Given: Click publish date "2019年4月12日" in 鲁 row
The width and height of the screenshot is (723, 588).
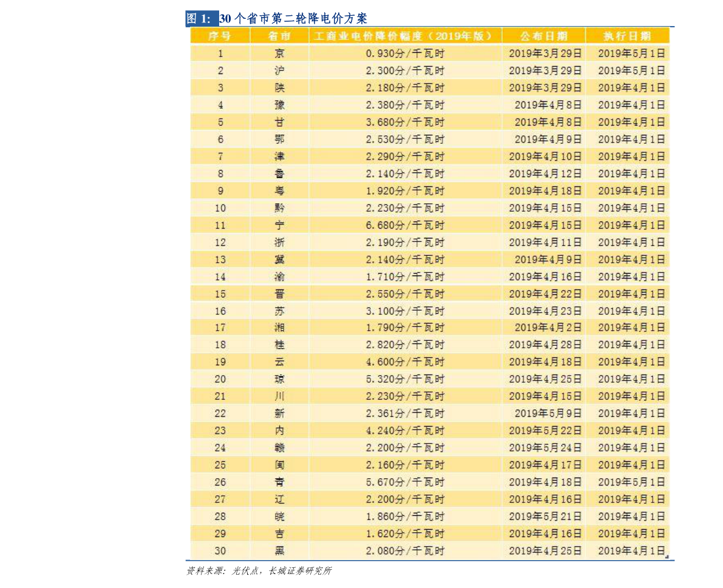Looking at the screenshot, I should click(x=545, y=174).
